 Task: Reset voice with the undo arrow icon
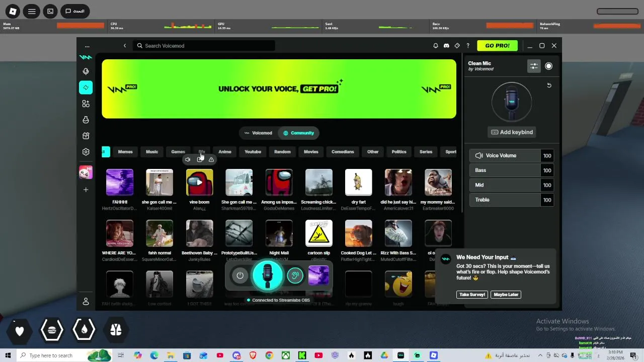549,85
